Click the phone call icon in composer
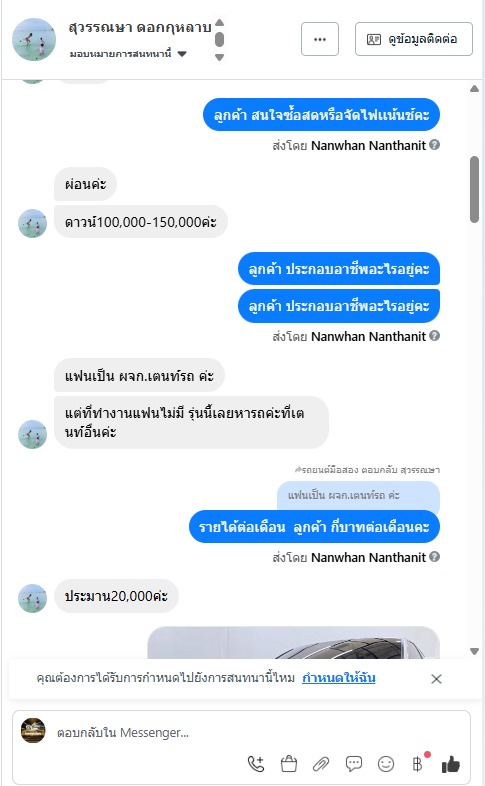This screenshot has height=786, width=485. pyautogui.click(x=256, y=764)
